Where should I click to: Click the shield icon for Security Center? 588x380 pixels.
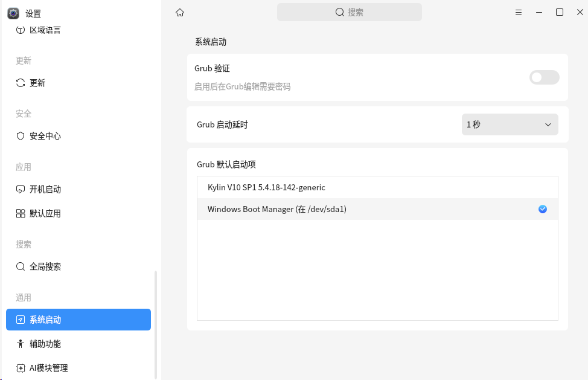(x=21, y=136)
